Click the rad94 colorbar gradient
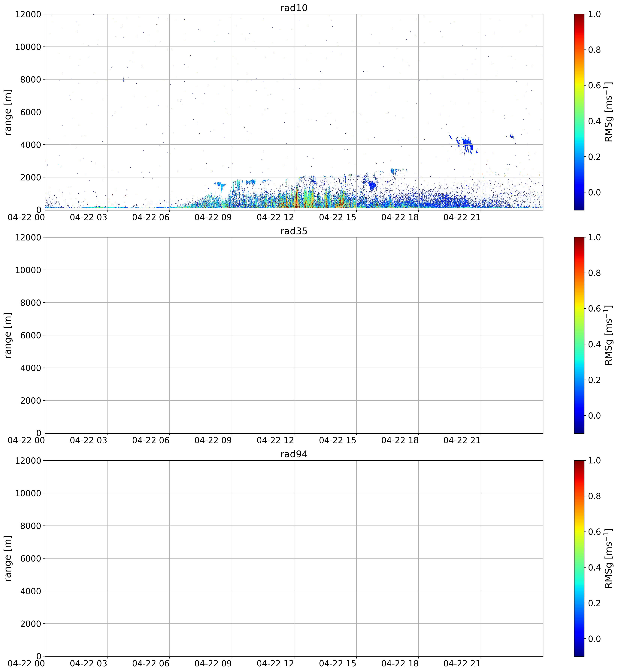This screenshot has height=672, width=618. tap(579, 558)
